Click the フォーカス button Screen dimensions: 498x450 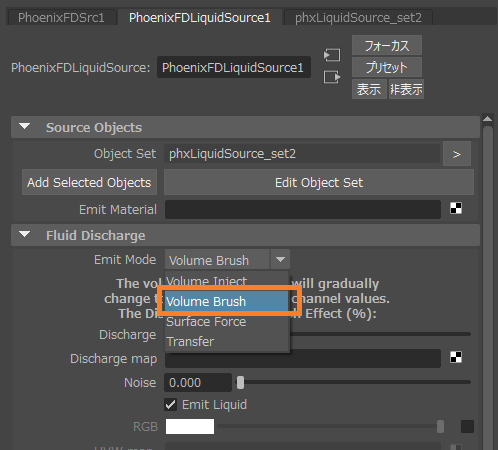(x=387, y=45)
